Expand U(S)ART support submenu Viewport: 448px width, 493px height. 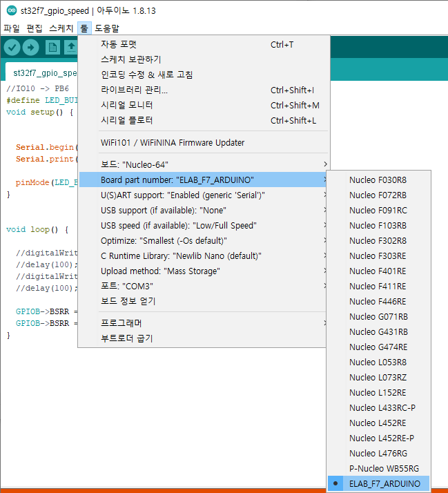click(x=204, y=195)
